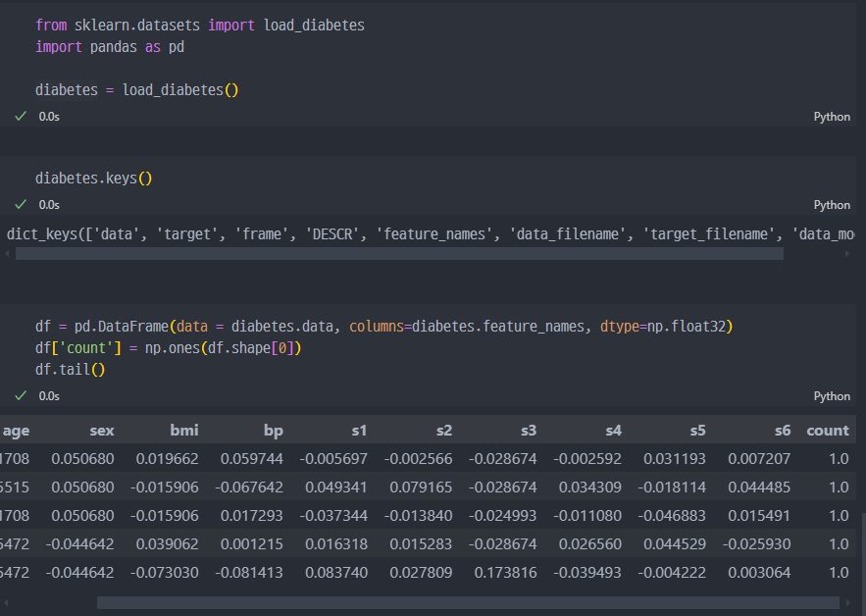Place cursor on 'import pandas as pd' line
Viewport: 866px width, 616px height.
(x=110, y=47)
